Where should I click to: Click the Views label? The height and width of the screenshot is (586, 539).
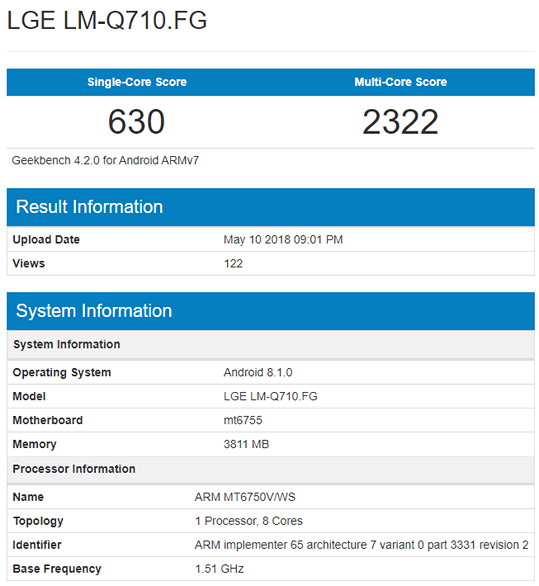point(28,263)
